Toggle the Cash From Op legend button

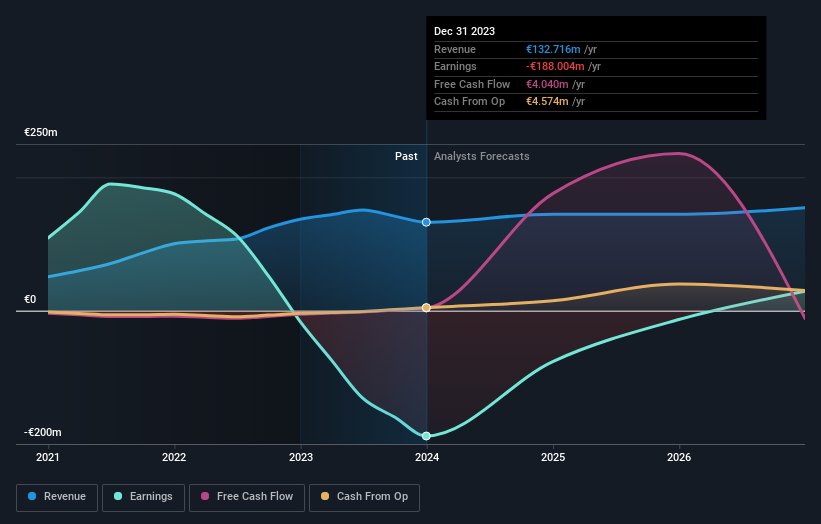point(364,497)
